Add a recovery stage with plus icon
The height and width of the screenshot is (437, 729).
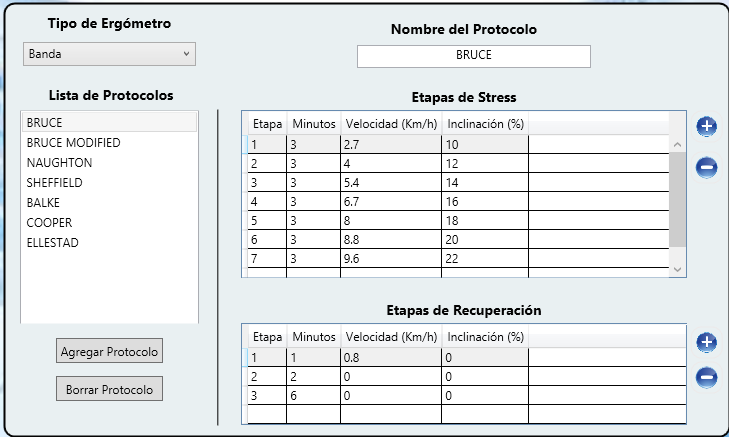[x=707, y=342]
